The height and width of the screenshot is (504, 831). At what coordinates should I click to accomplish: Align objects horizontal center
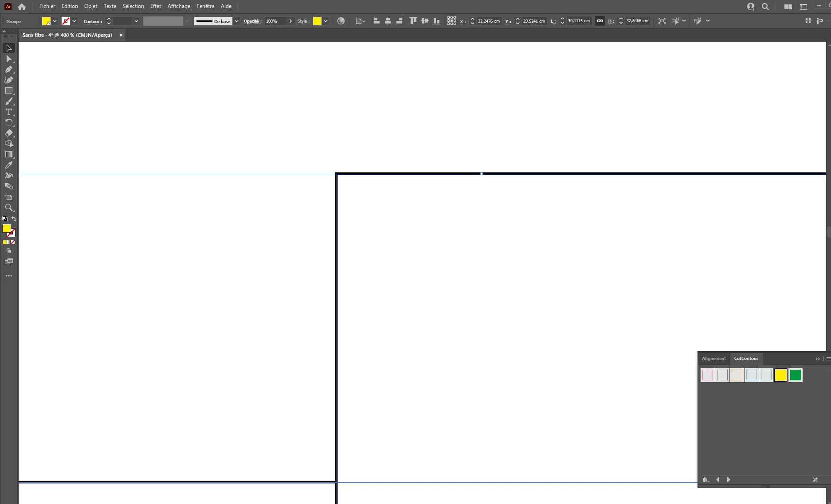[388, 21]
